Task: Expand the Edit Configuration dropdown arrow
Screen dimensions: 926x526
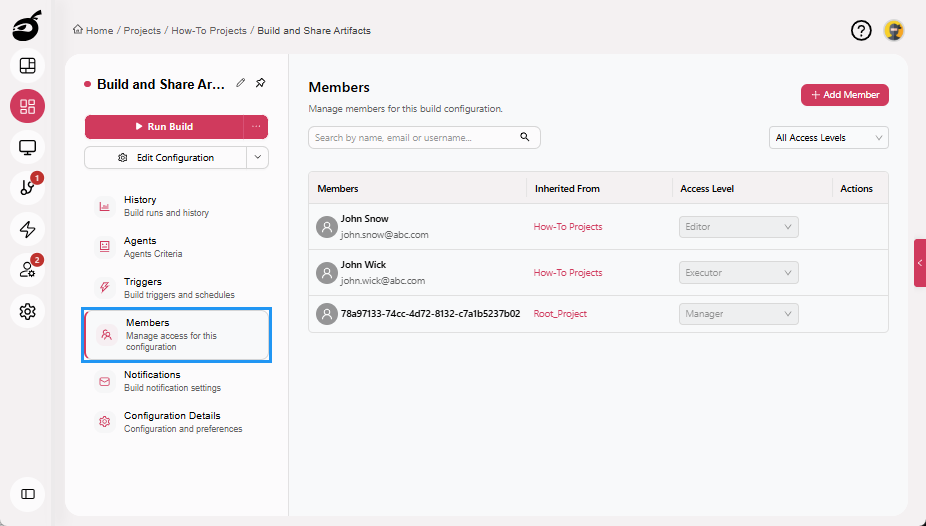Action: [x=257, y=158]
